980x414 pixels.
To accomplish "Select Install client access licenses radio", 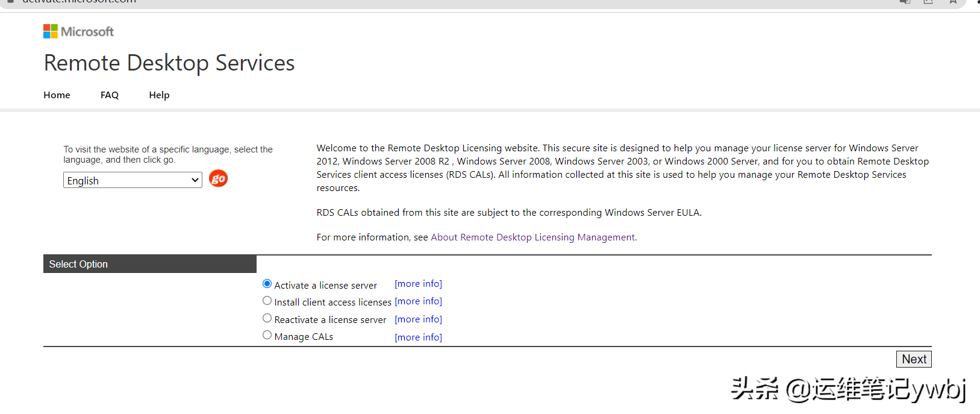I will (x=267, y=301).
